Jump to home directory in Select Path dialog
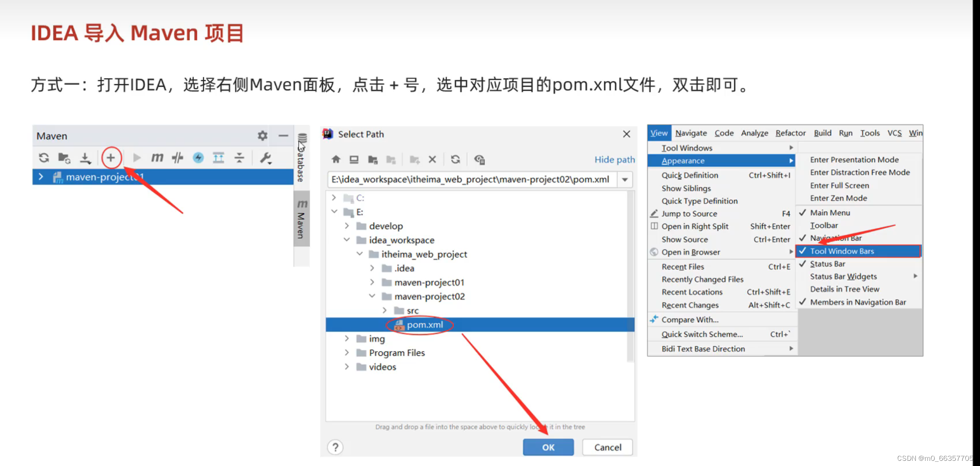This screenshot has width=980, height=466. 336,160
